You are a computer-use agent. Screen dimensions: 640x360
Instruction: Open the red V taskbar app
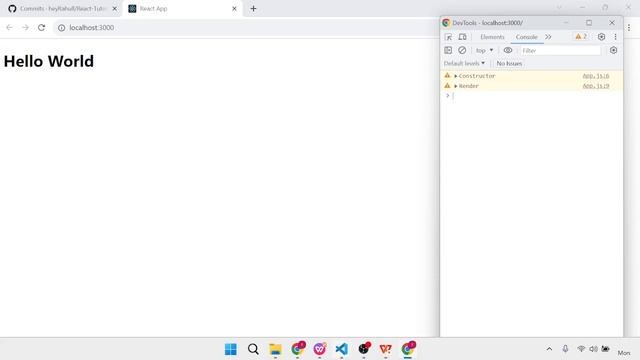click(386, 349)
